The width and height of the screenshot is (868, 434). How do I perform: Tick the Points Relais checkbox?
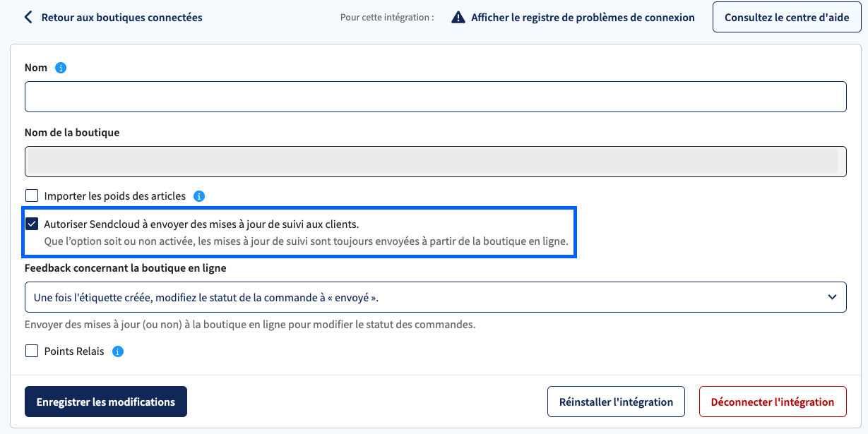click(32, 351)
